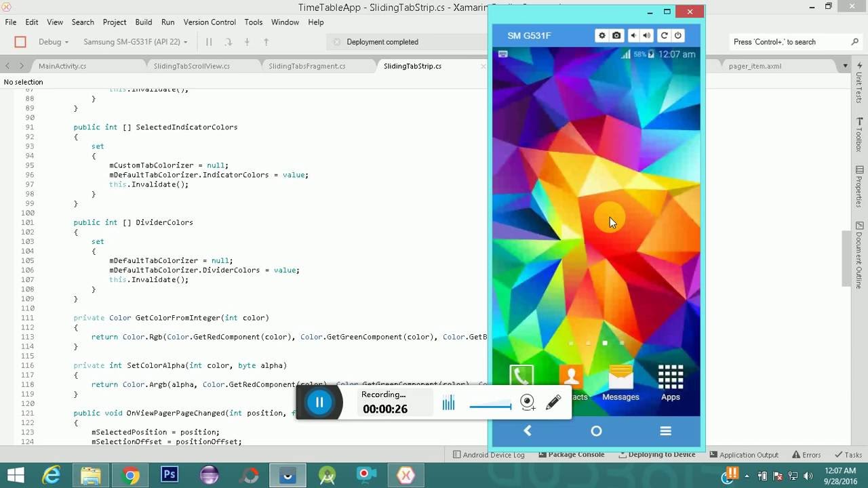Click the Step Out debug icon
This screenshot has height=488, width=868.
pyautogui.click(x=266, y=42)
